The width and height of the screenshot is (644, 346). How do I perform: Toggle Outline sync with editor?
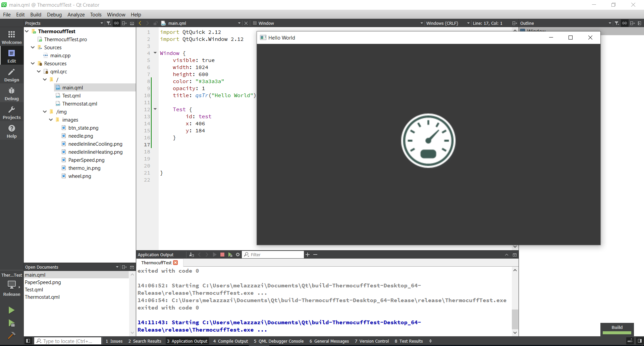pyautogui.click(x=625, y=23)
